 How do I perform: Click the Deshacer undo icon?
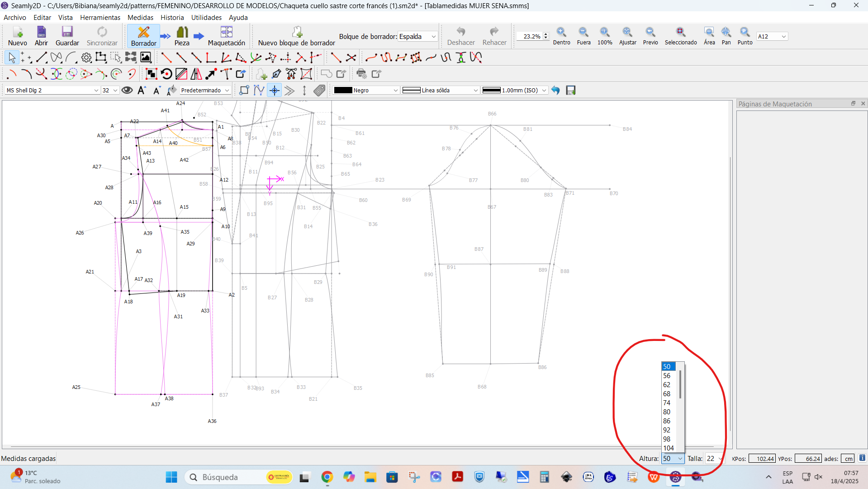460,32
